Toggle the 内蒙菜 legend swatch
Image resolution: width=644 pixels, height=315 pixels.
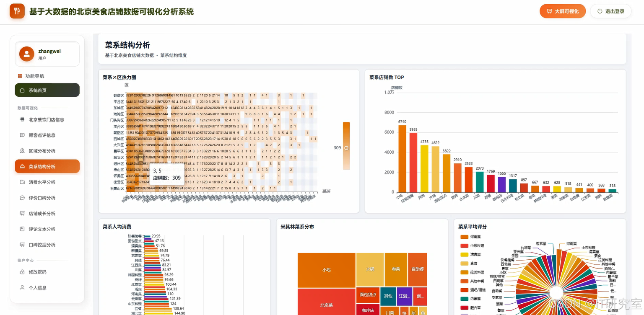coord(464,299)
